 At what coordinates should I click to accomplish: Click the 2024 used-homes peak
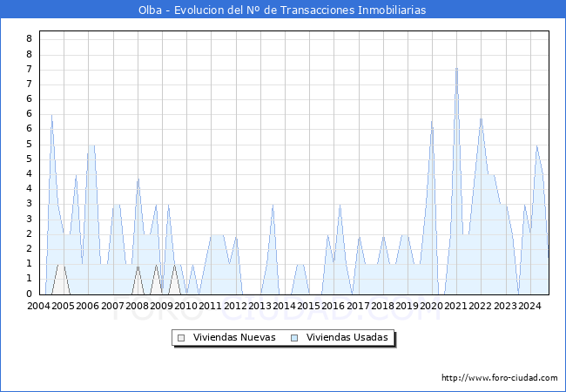pyautogui.click(x=536, y=145)
